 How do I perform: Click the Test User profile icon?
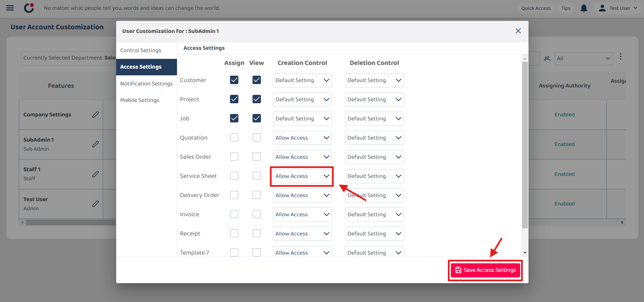tap(602, 8)
